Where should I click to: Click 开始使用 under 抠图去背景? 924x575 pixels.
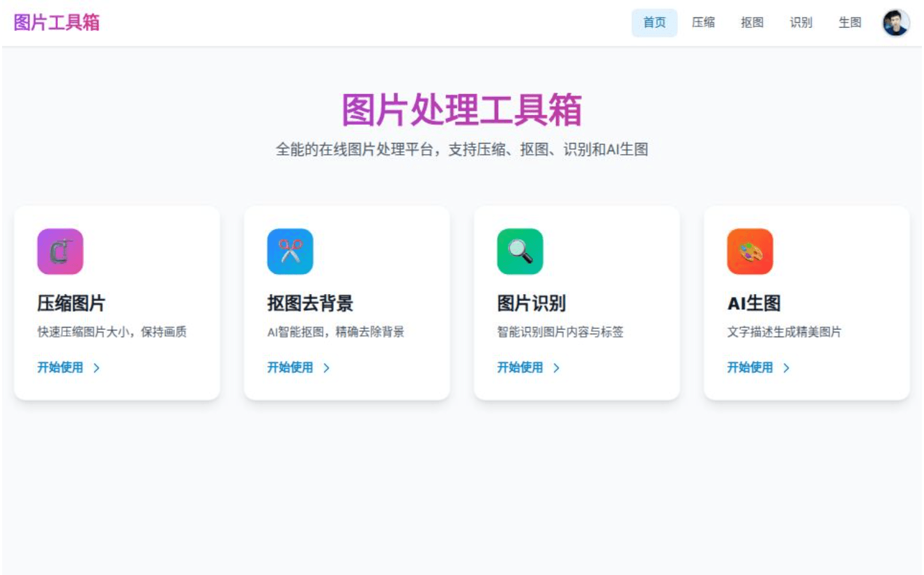pyautogui.click(x=290, y=368)
